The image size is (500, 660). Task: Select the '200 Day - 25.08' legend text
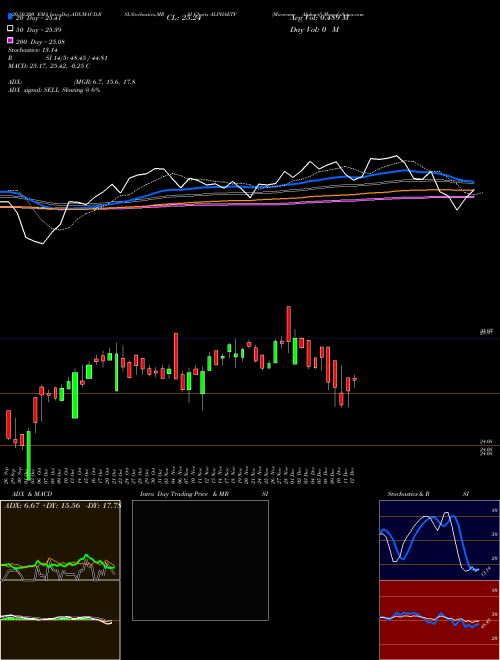click(40, 42)
